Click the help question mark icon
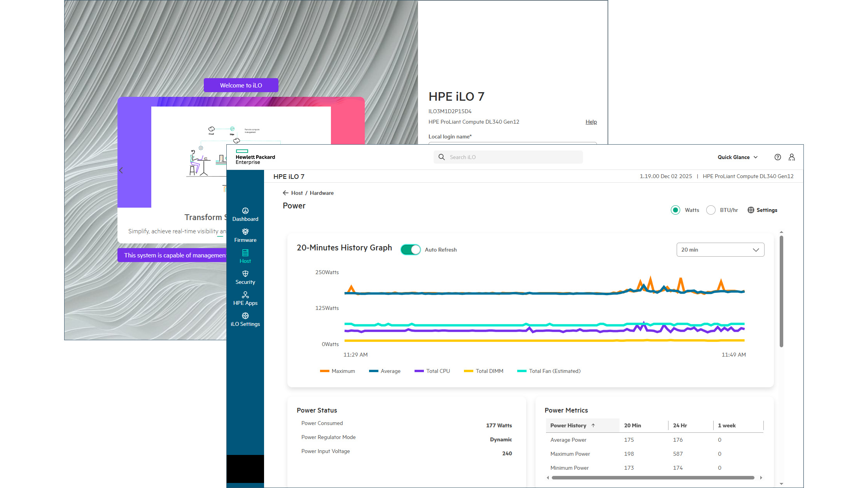Viewport: 868px width, 488px height. [x=778, y=157]
